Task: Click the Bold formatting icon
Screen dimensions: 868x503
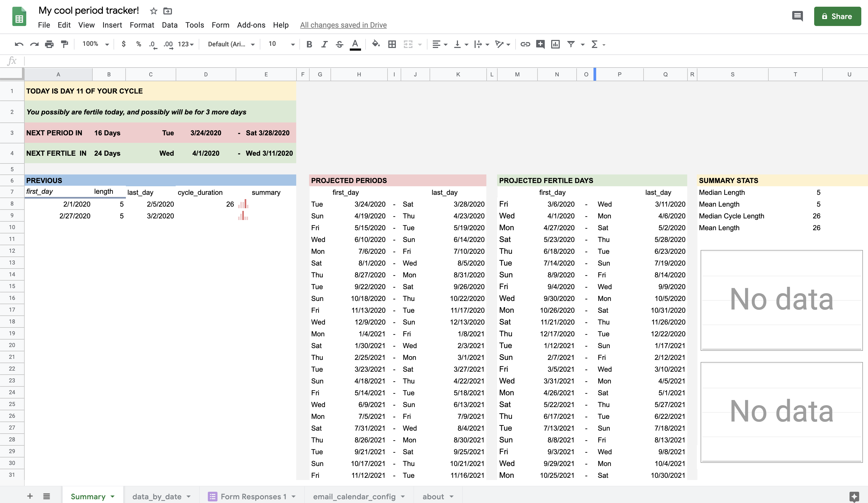Action: 309,44
